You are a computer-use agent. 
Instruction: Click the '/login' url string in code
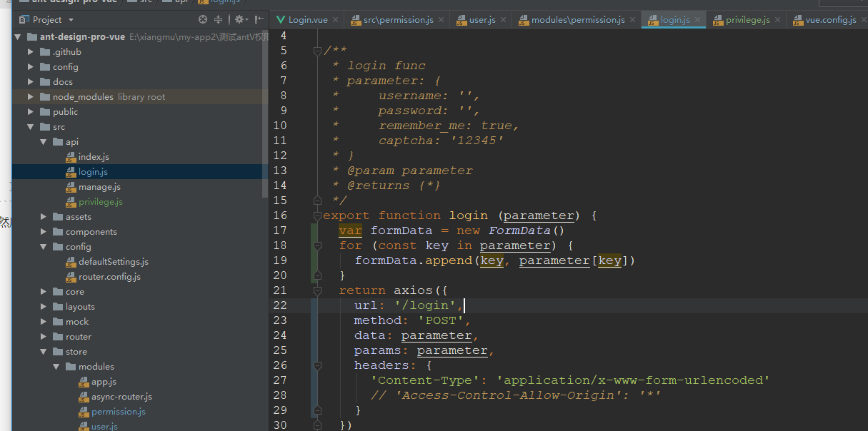[426, 305]
